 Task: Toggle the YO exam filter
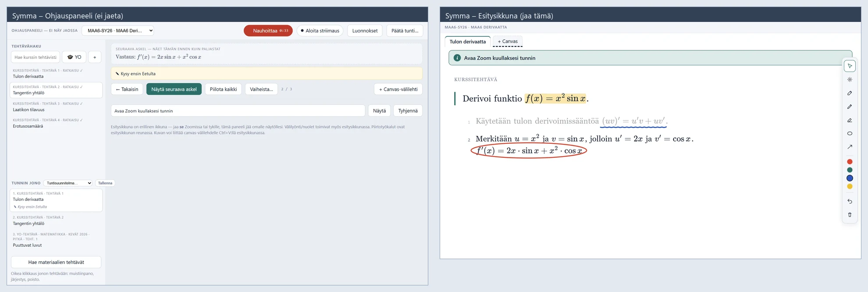74,57
